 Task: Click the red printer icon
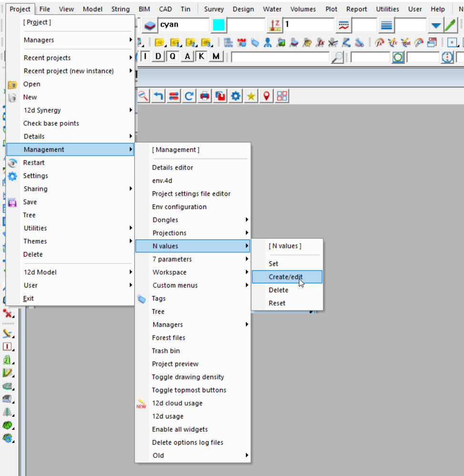[205, 96]
